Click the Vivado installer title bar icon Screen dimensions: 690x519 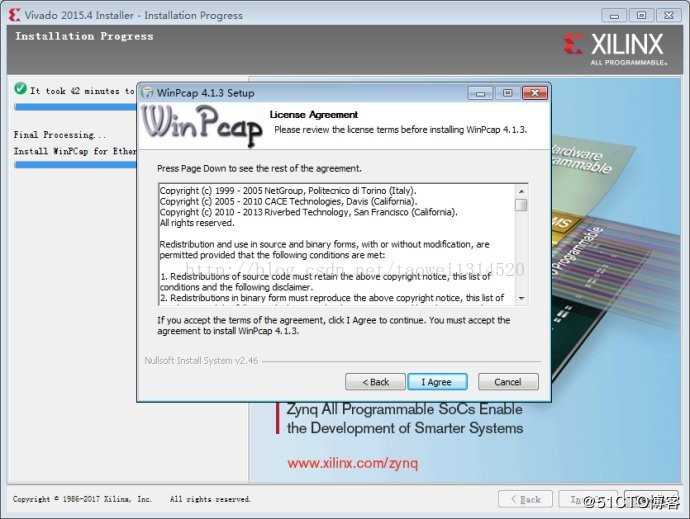pyautogui.click(x=15, y=15)
